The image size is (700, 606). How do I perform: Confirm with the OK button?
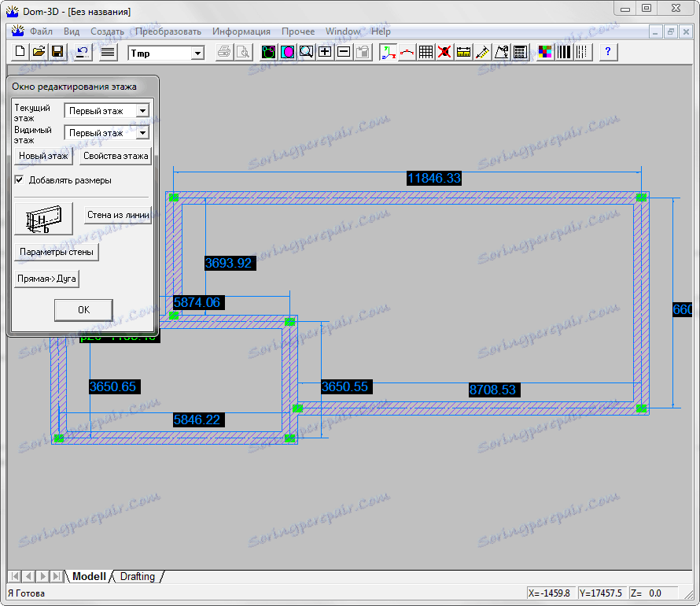83,310
